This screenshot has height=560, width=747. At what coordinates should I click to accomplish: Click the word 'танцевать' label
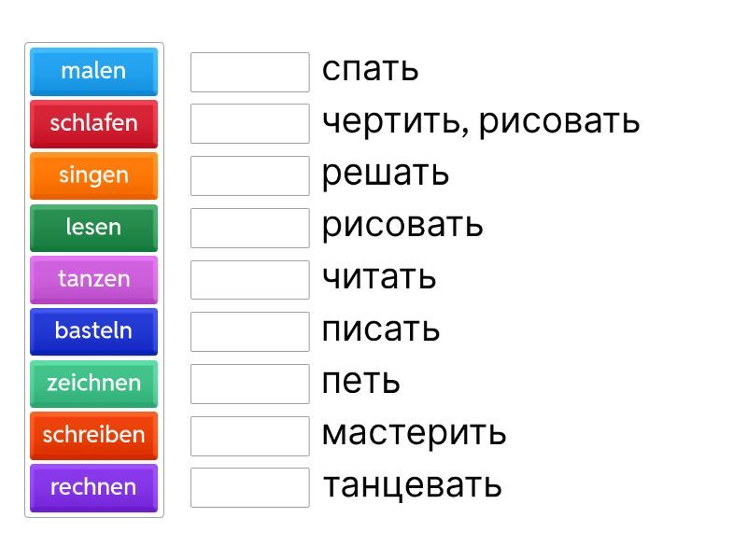(412, 485)
